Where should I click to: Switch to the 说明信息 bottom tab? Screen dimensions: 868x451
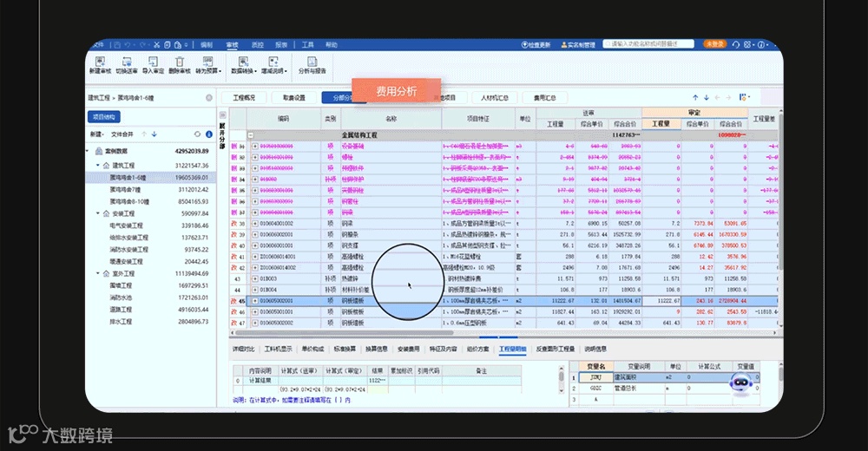coord(595,350)
